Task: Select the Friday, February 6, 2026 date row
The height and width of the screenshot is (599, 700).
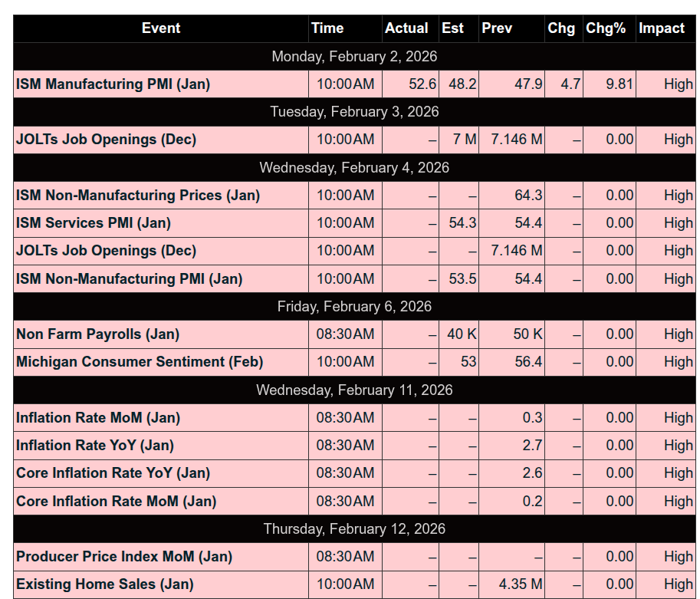Action: tap(354, 307)
